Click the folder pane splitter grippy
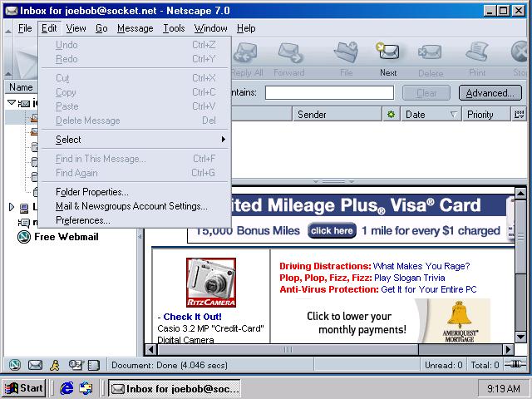 (140, 236)
